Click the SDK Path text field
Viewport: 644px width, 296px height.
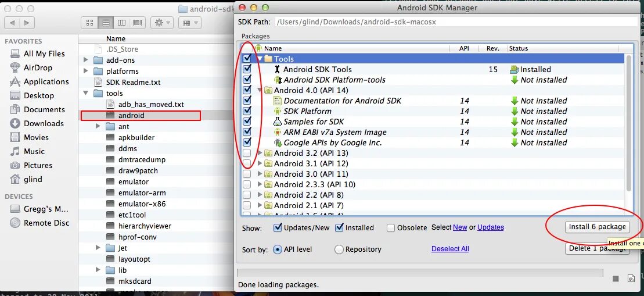[x=456, y=22]
